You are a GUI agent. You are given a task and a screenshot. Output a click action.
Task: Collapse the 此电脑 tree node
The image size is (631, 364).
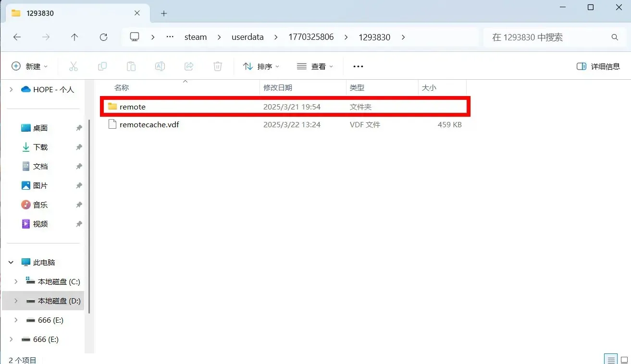coord(11,262)
